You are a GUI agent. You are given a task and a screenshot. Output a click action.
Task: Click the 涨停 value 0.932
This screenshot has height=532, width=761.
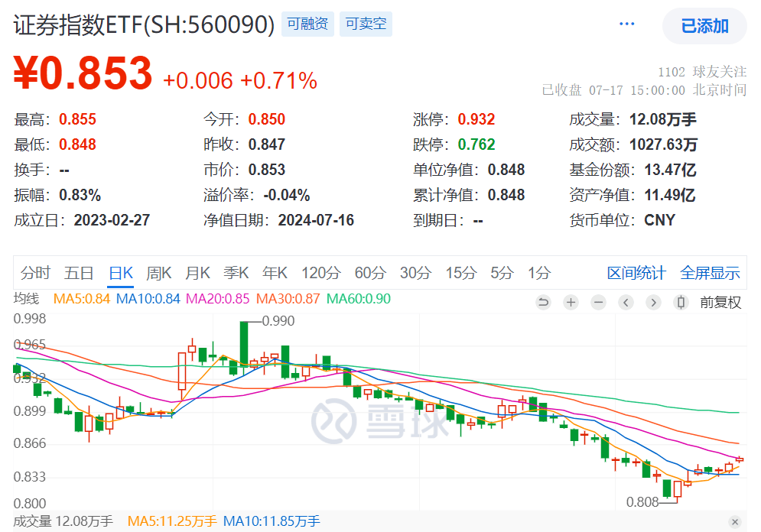[476, 119]
